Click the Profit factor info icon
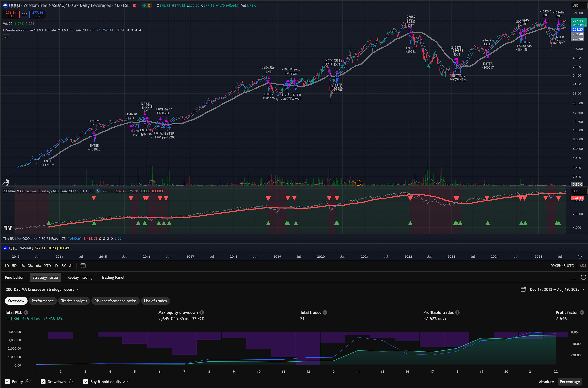This screenshot has height=388, width=588. [582, 312]
